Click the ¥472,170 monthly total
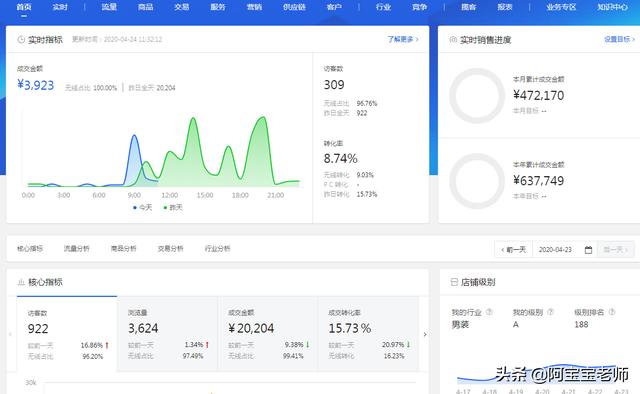 pos(538,95)
